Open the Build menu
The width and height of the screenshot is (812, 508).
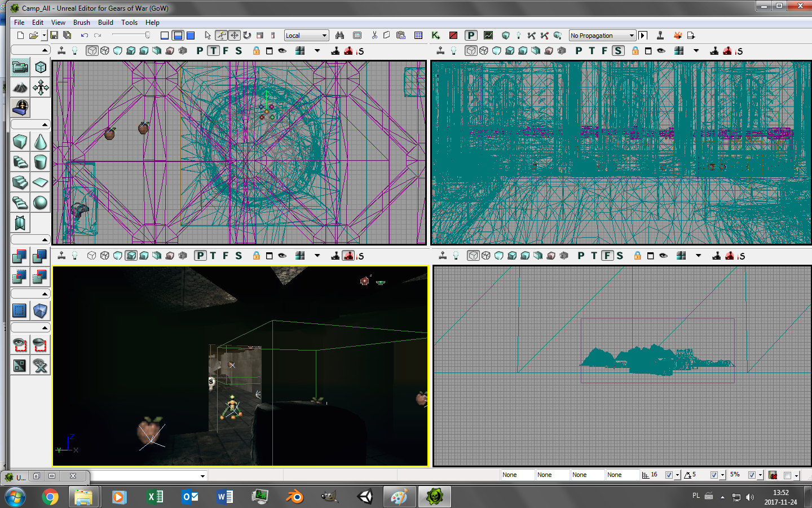pyautogui.click(x=105, y=23)
